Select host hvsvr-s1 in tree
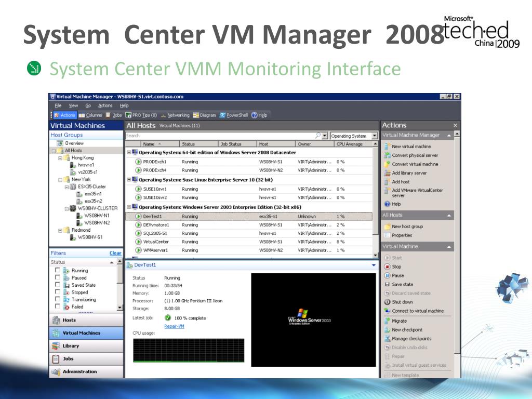This screenshot has width=532, height=399. 86,165
